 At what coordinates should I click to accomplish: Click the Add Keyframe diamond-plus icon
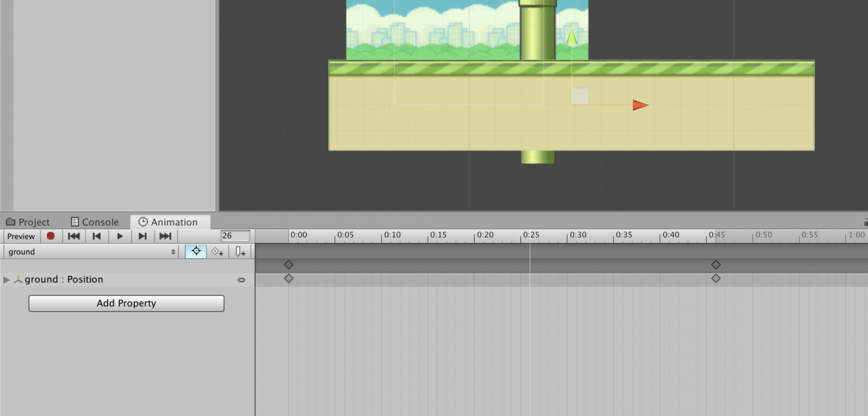(x=218, y=252)
